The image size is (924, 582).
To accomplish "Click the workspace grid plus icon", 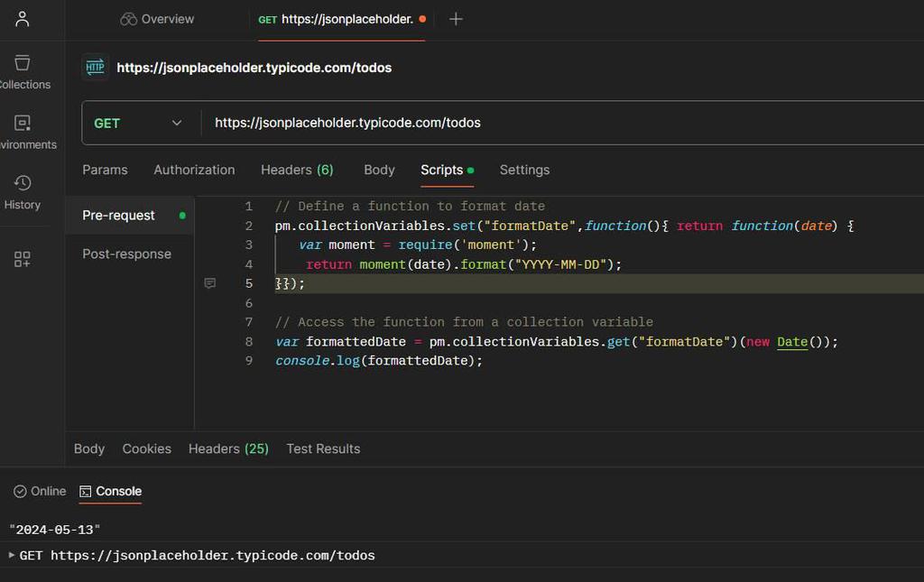I will tap(23, 260).
